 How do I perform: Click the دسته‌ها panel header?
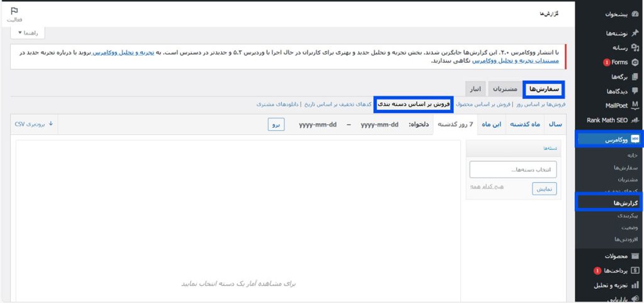[x=513, y=149]
